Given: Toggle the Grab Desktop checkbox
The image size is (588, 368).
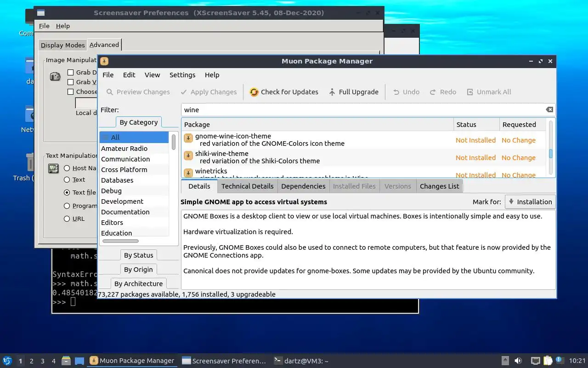Looking at the screenshot, I should tap(70, 72).
